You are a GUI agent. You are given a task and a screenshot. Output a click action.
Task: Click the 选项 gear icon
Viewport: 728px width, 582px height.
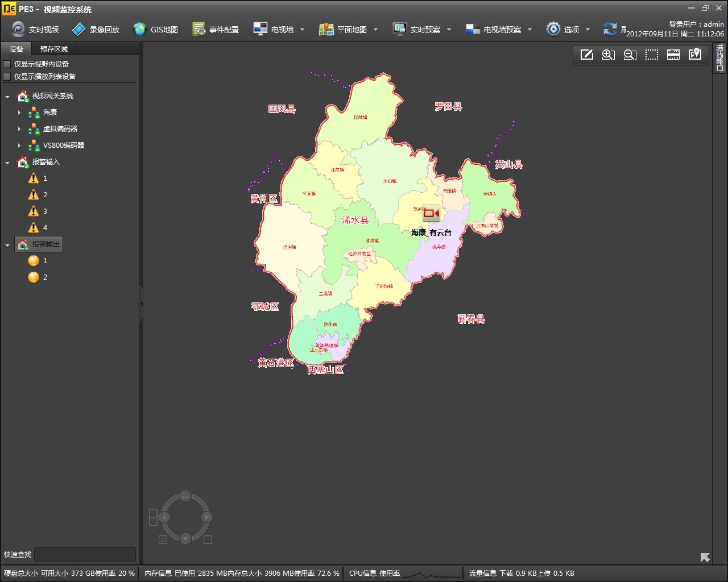pos(553,29)
